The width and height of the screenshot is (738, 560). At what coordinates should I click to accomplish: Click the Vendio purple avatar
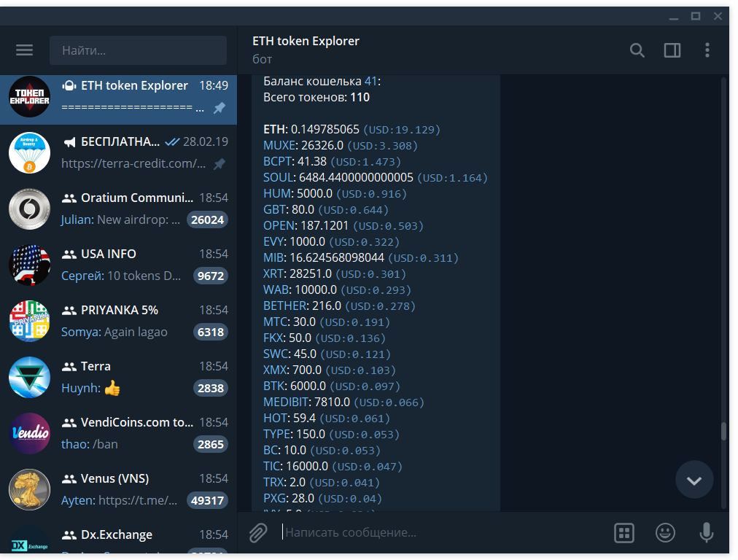30,433
